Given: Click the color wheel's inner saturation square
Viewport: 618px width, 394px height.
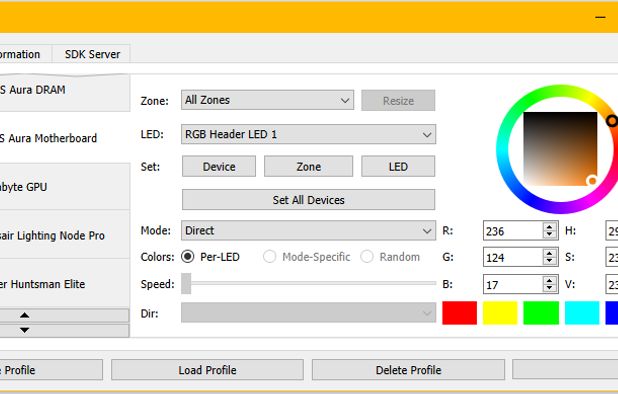Looking at the screenshot, I should pyautogui.click(x=560, y=149).
